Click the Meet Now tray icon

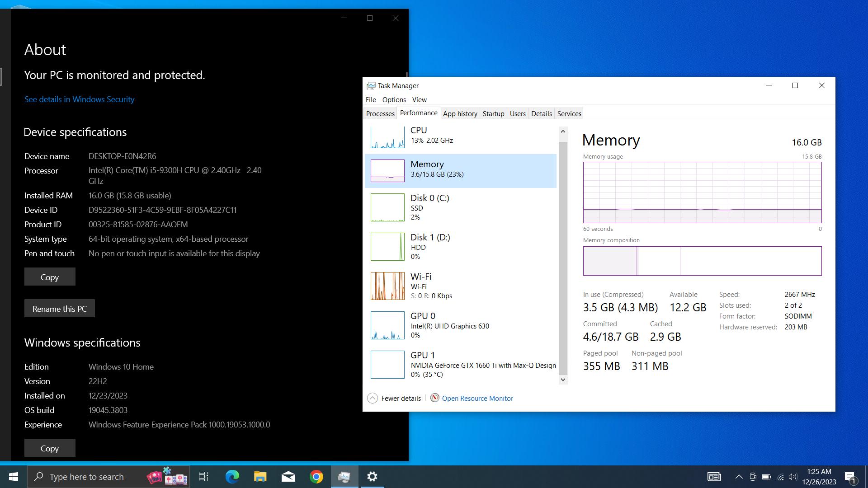(753, 477)
